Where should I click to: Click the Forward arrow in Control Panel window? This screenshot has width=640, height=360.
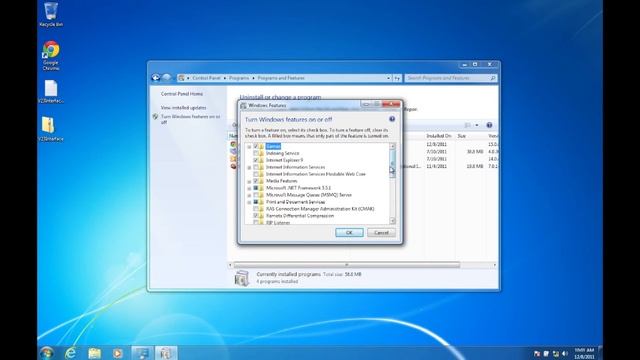click(x=167, y=78)
